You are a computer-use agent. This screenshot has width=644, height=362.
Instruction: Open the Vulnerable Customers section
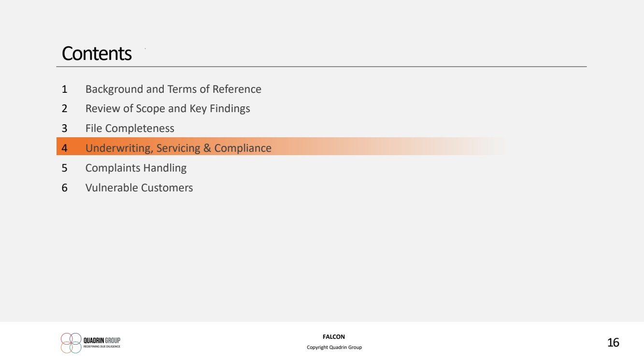point(139,188)
